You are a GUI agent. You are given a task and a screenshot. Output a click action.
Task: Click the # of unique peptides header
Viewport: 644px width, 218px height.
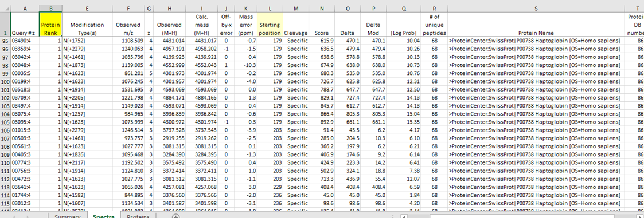(434, 25)
